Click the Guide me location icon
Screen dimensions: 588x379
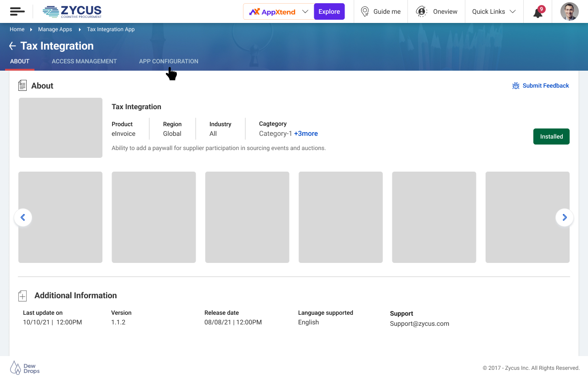point(365,11)
